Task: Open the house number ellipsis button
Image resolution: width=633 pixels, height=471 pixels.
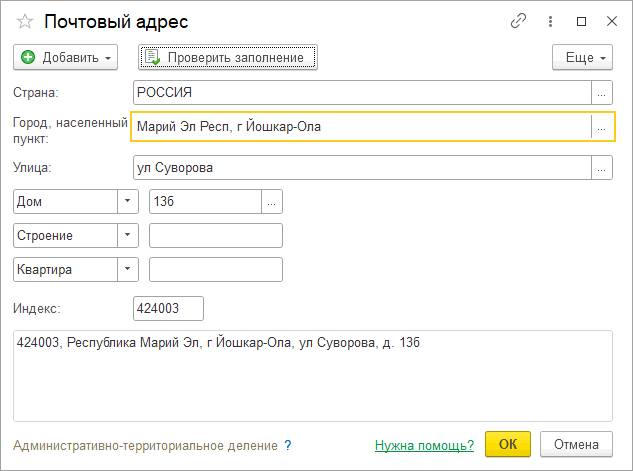Action: tap(272, 201)
